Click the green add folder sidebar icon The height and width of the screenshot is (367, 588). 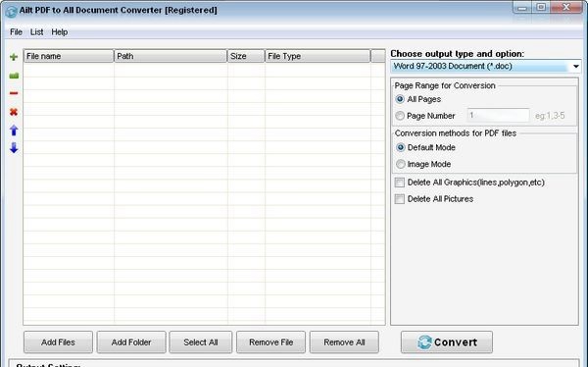[x=14, y=76]
